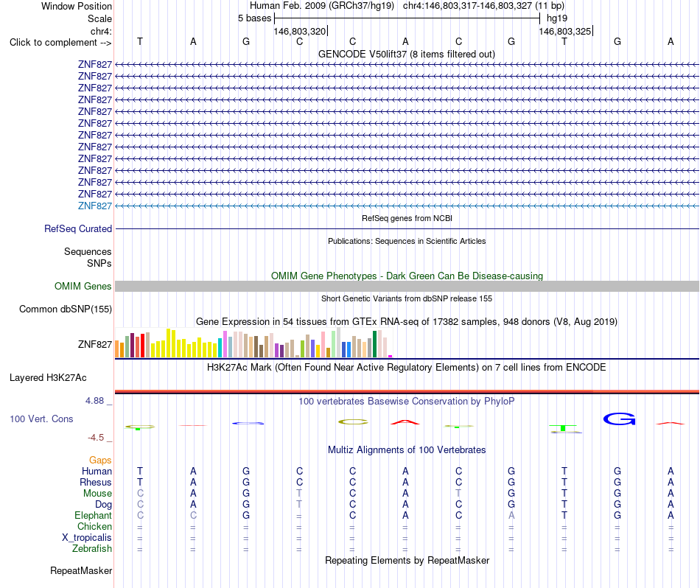Select the X_tropicalis alignment row label

click(x=87, y=538)
